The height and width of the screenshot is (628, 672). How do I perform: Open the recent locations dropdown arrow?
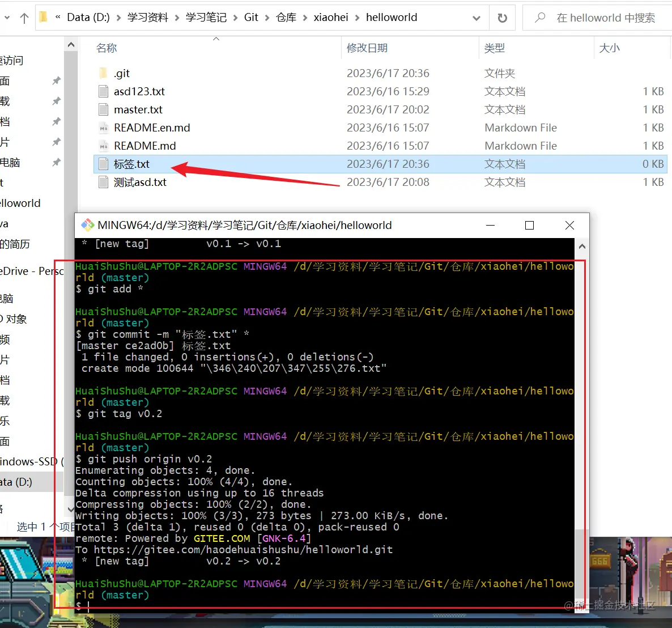coord(7,18)
